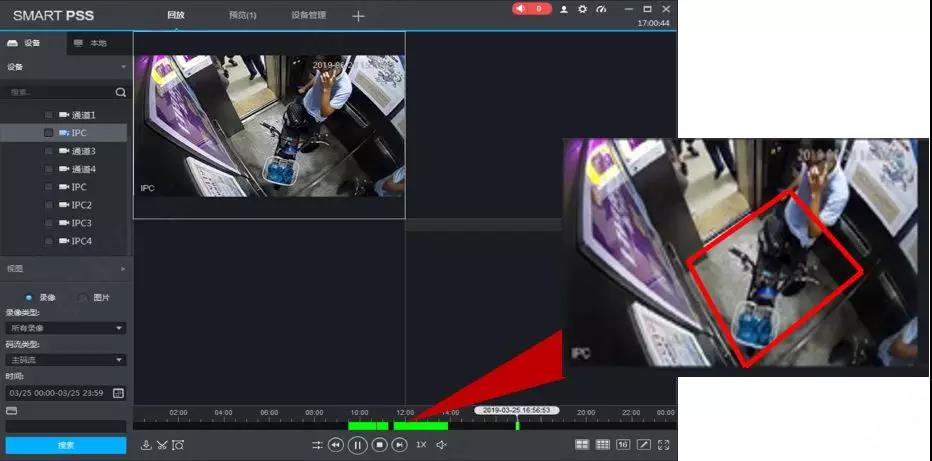
Task: Mute the playback audio speaker
Action: [x=441, y=445]
